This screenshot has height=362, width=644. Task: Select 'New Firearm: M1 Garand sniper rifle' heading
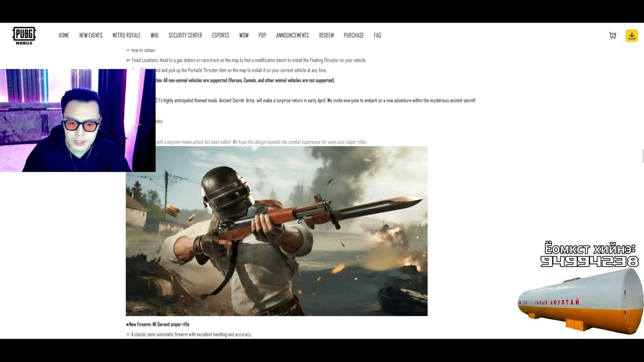[x=158, y=325]
